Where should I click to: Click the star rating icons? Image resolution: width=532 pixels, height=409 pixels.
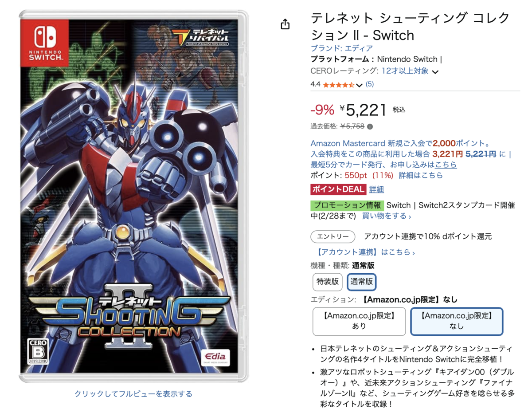339,84
